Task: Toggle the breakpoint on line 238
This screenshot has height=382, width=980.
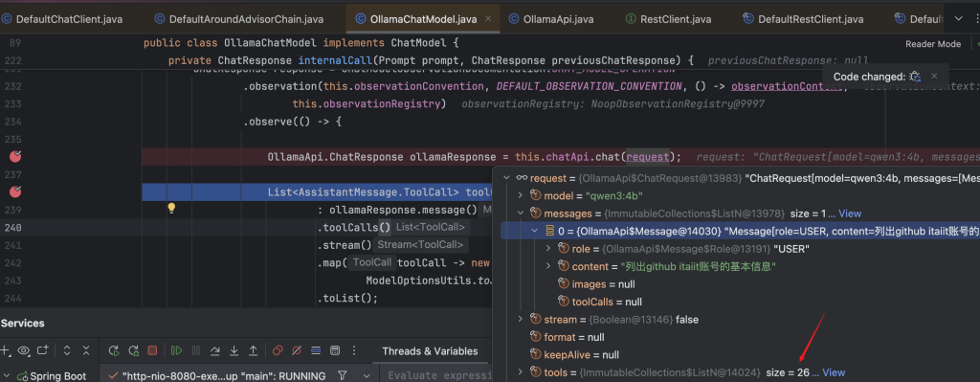Action: coord(15,191)
